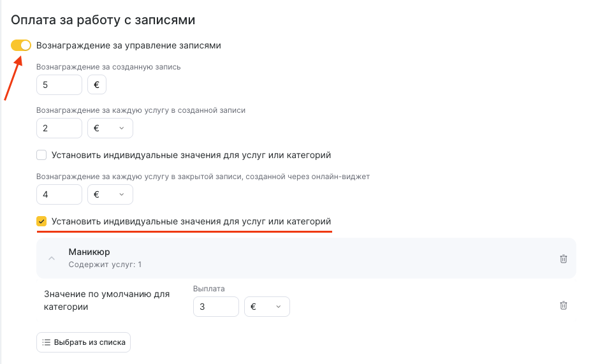591x364 pixels.
Task: Click the per-service reward field showing 2
Action: [59, 128]
